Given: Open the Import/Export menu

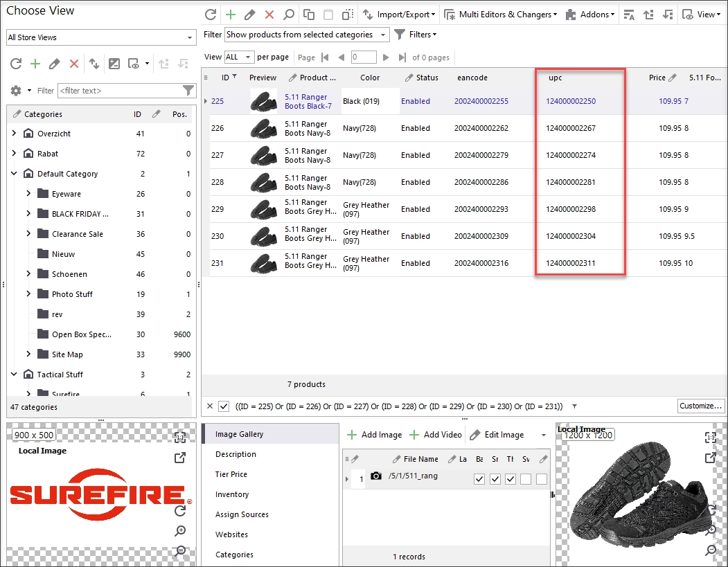Looking at the screenshot, I should point(399,15).
